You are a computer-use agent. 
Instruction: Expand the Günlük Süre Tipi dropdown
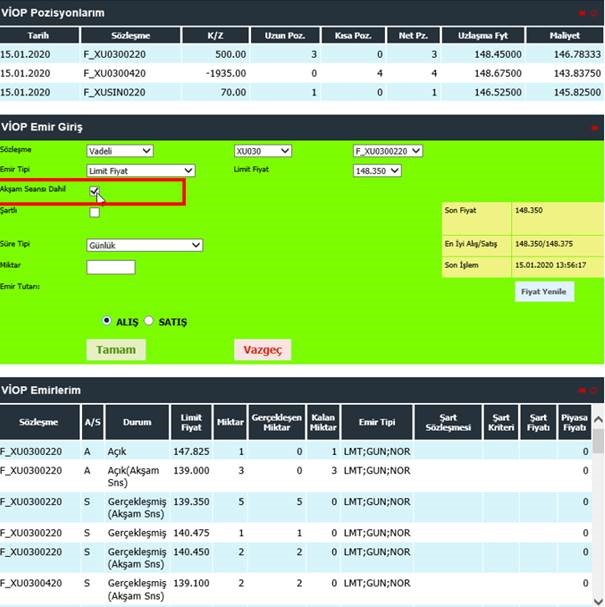tap(145, 245)
